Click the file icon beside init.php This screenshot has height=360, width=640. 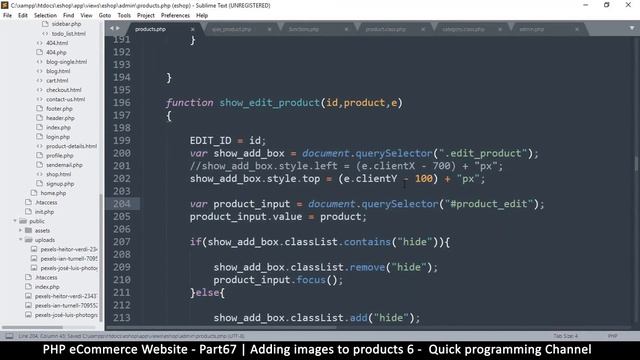pyautogui.click(x=28, y=212)
